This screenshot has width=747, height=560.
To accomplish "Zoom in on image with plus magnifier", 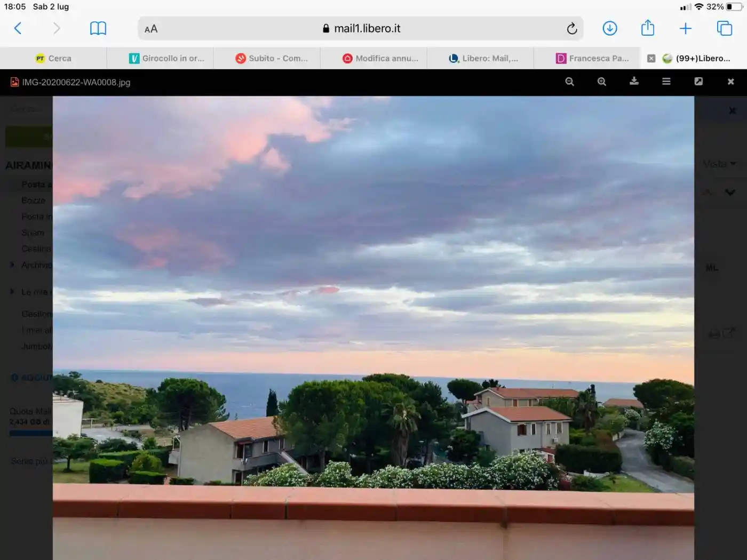I will click(601, 82).
